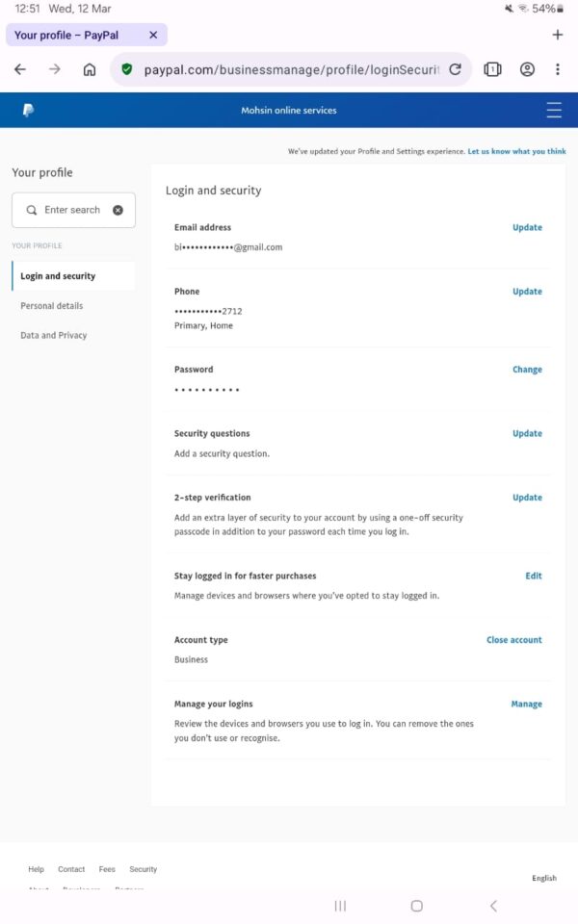Open the tab switcher
Image resolution: width=578 pixels, height=924 pixels.
pos(492,69)
